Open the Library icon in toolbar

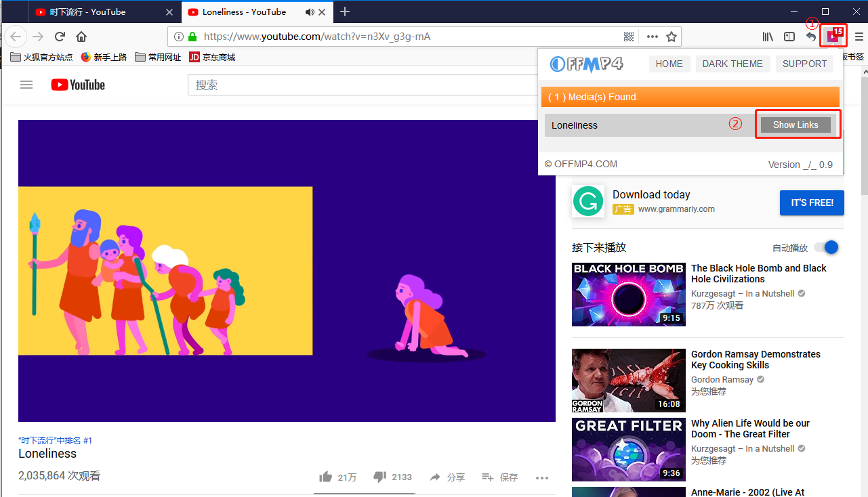pos(768,37)
